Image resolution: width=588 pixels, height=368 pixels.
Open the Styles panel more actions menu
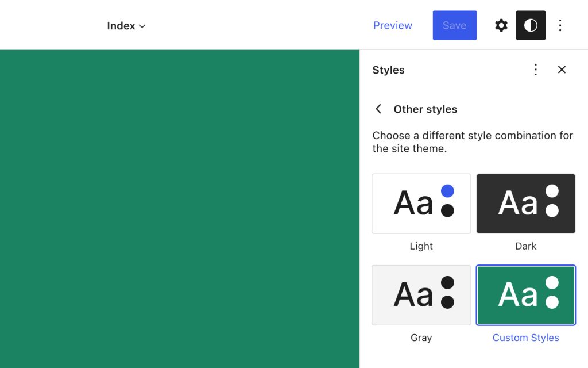tap(535, 70)
